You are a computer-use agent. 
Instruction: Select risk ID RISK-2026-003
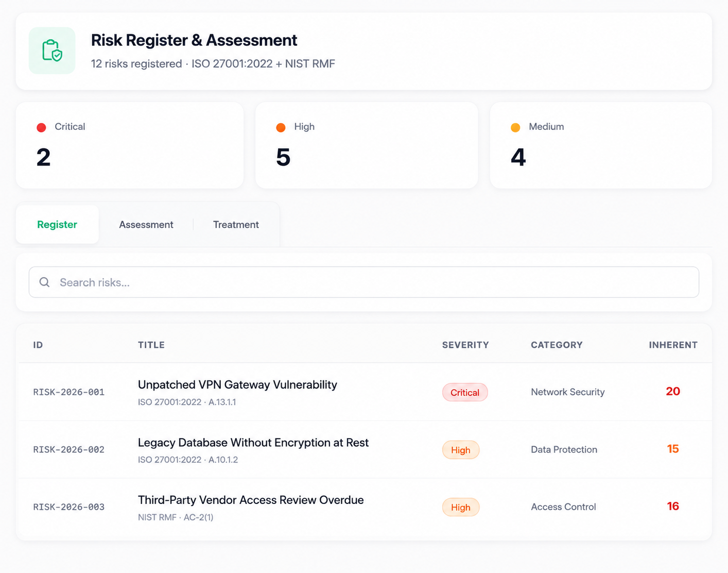coord(69,507)
